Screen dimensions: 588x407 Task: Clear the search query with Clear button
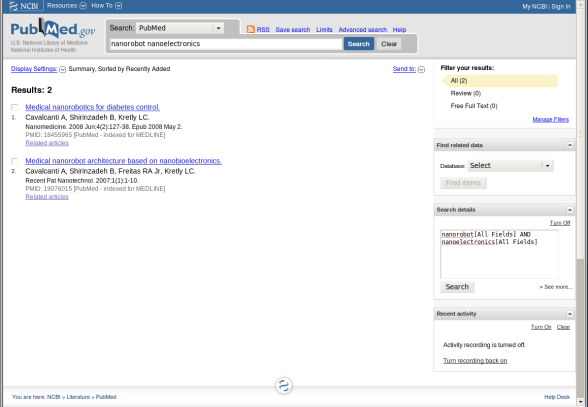tap(389, 44)
